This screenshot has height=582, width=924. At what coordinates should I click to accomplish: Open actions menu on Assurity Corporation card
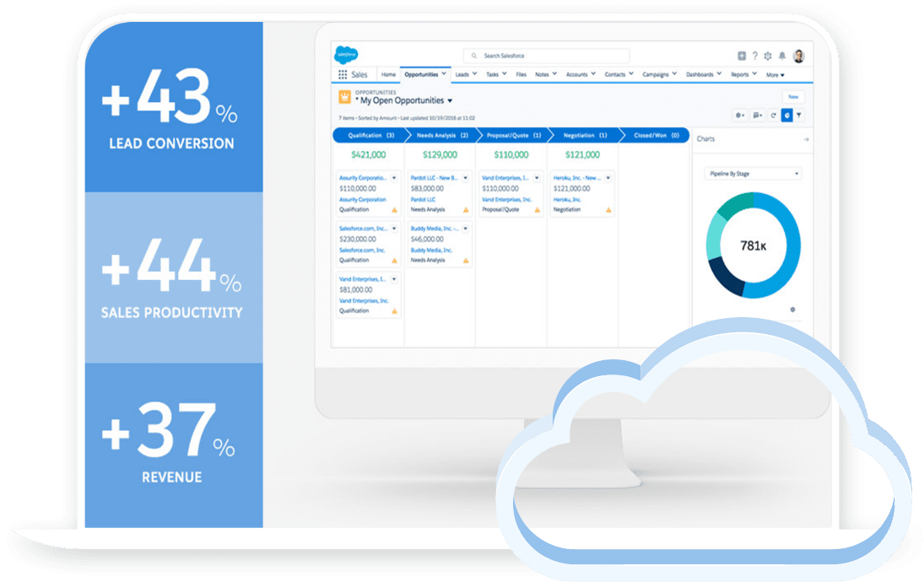pyautogui.click(x=394, y=178)
